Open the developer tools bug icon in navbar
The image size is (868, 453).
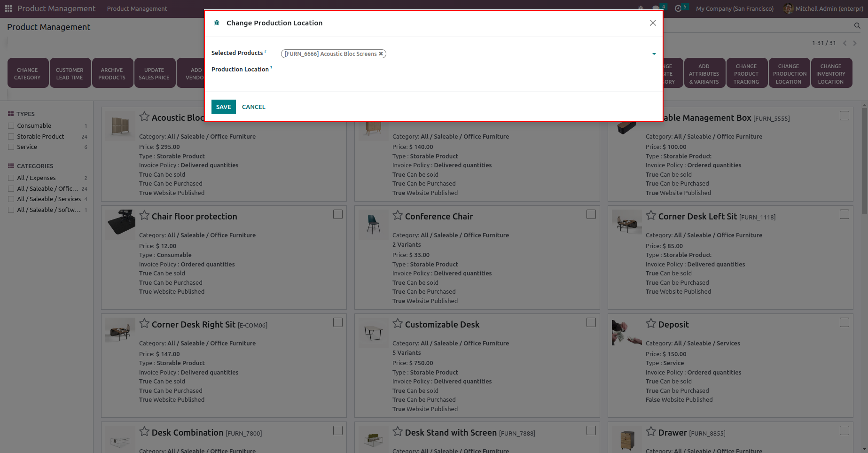641,8
